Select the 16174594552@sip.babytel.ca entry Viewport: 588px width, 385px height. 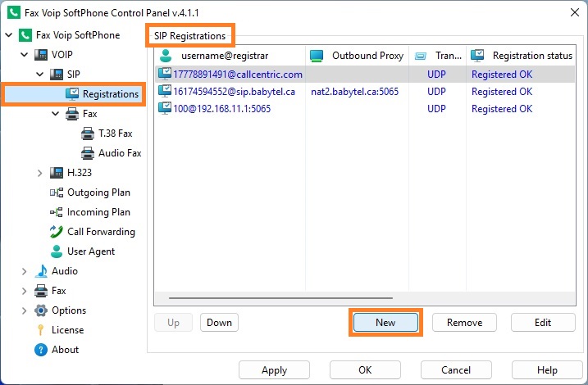pyautogui.click(x=234, y=92)
